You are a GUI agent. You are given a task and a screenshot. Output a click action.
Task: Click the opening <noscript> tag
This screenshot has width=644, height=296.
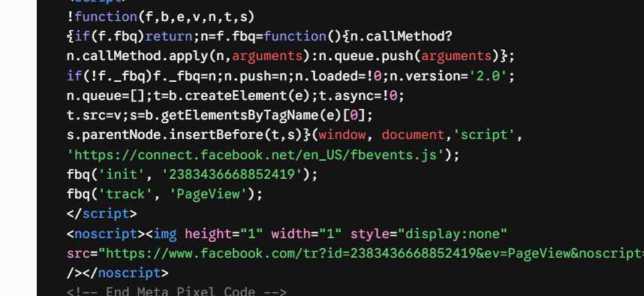tap(107, 234)
